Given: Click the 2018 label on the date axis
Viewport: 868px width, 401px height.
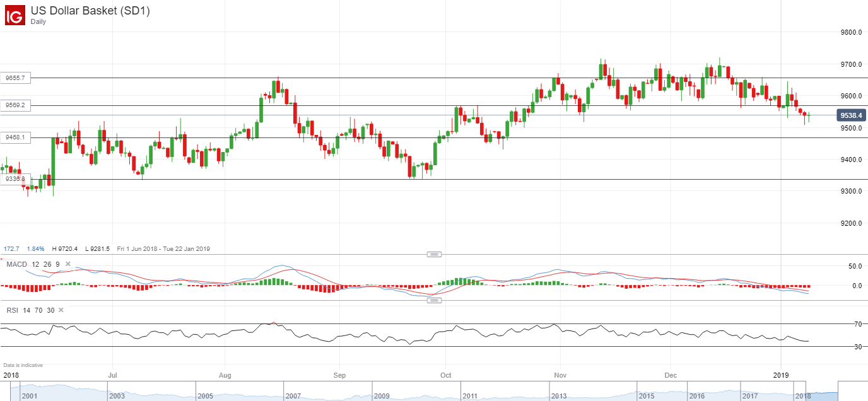Looking at the screenshot, I should tap(10, 375).
